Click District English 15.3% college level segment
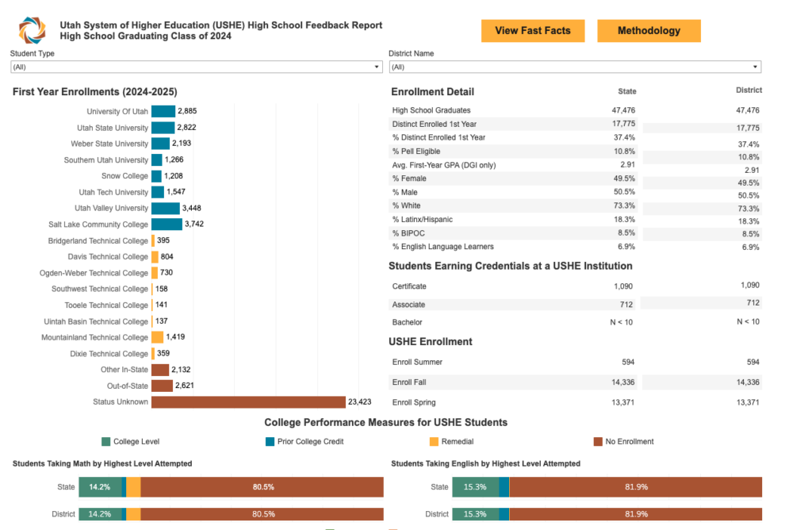 click(x=475, y=514)
